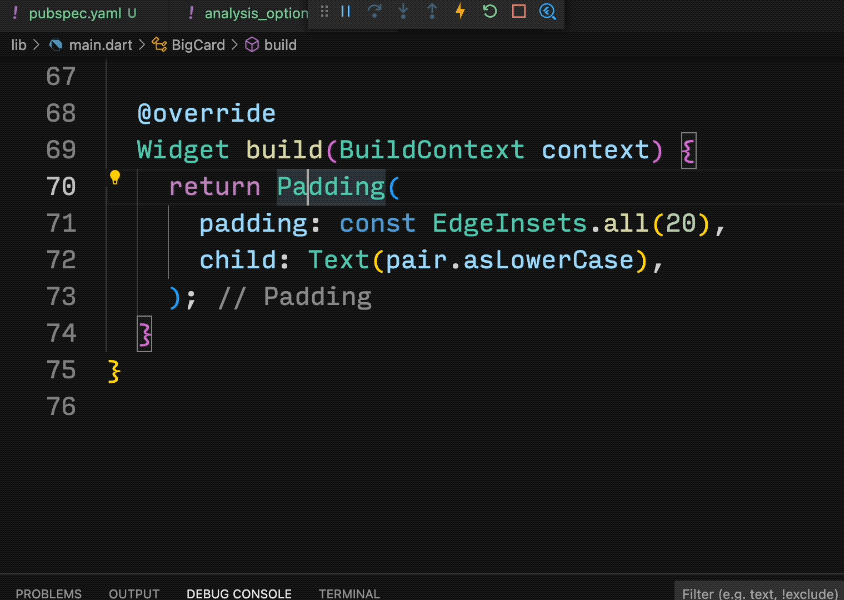The image size is (844, 600).
Task: Restart the debug session
Action: tap(489, 12)
